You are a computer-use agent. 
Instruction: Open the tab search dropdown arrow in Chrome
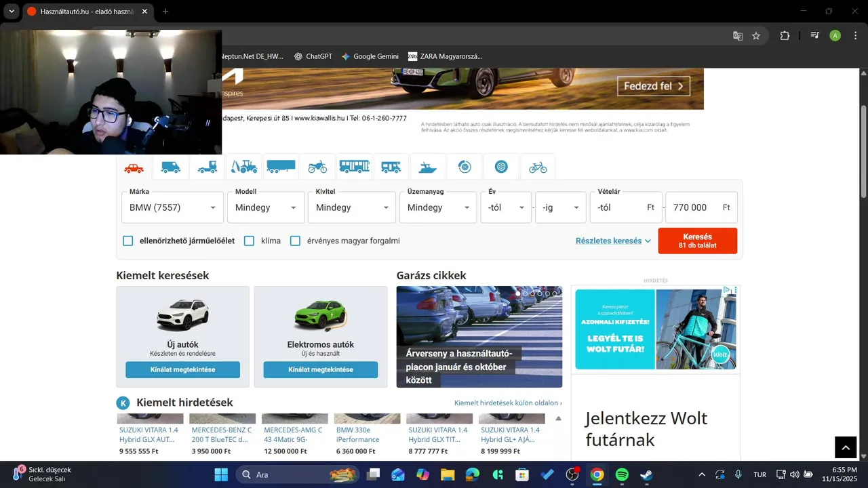[12, 12]
